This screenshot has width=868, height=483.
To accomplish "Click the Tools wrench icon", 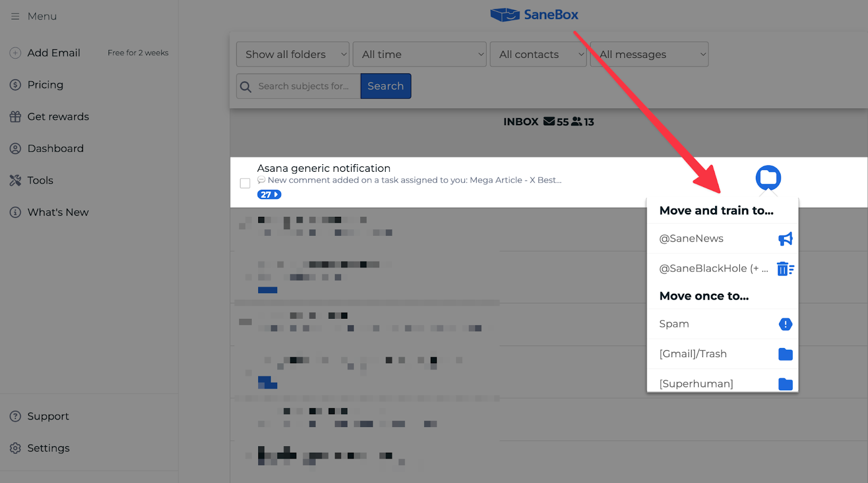I will (15, 181).
